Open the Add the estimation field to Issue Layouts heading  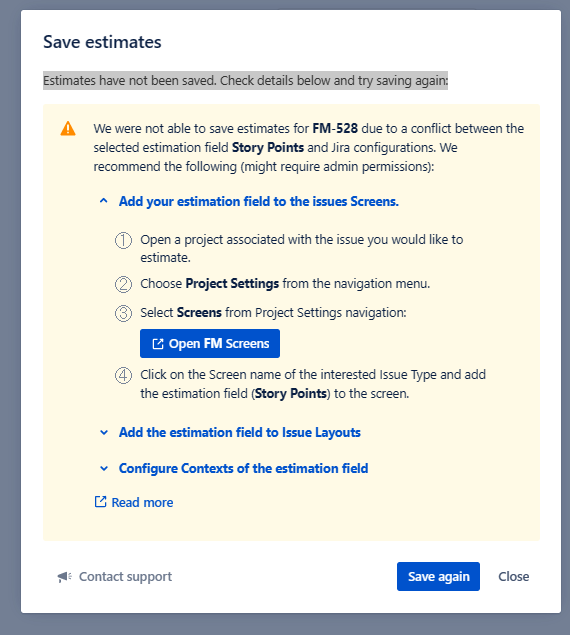pyautogui.click(x=240, y=433)
